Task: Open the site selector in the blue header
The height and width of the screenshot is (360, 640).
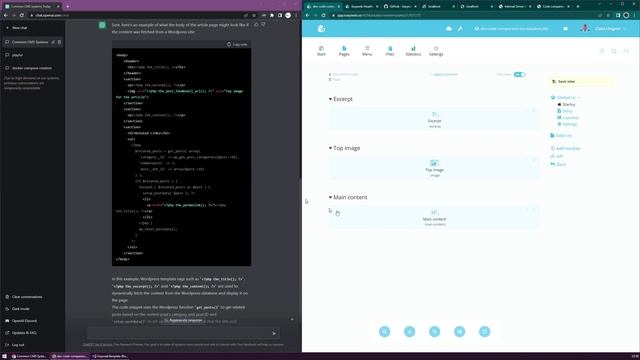Action: click(511, 29)
